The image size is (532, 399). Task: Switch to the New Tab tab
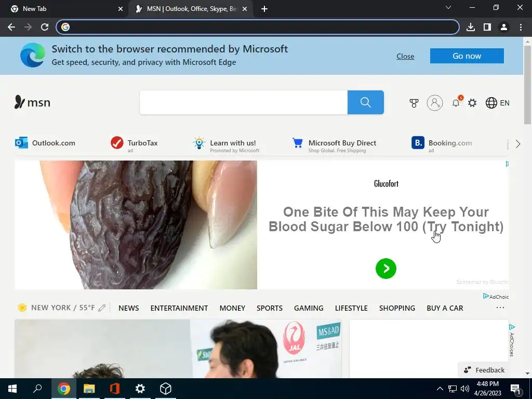coord(64,9)
